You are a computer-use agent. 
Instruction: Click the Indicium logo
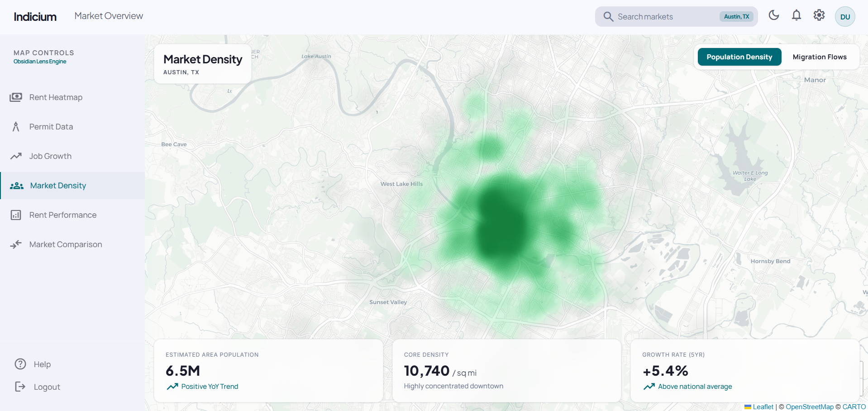35,17
